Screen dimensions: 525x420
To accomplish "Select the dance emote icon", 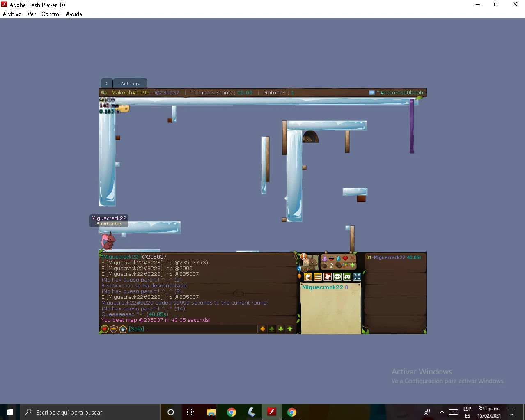I will 325,258.
